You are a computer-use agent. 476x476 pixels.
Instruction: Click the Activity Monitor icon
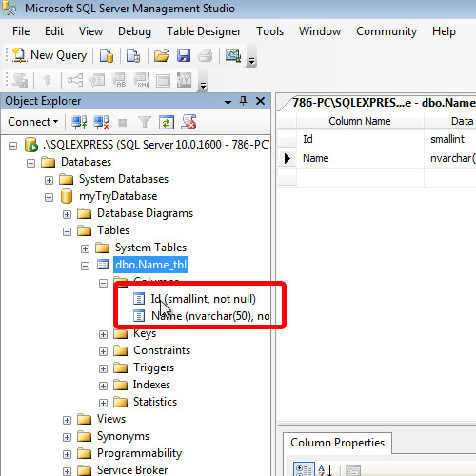(x=233, y=55)
